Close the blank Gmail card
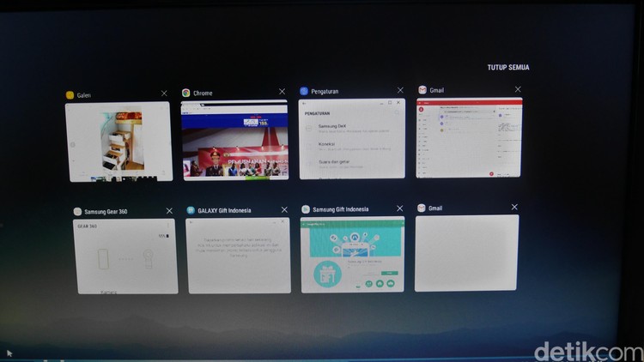This screenshot has height=362, width=644. 514,208
